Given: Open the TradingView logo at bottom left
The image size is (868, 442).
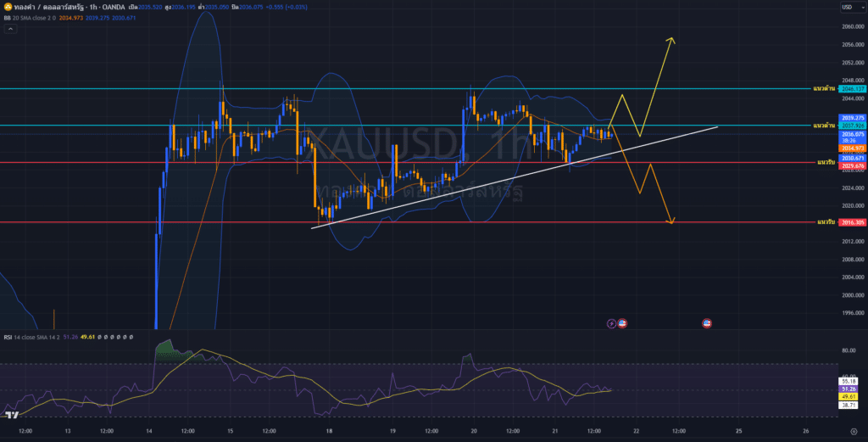Looking at the screenshot, I should [x=12, y=415].
